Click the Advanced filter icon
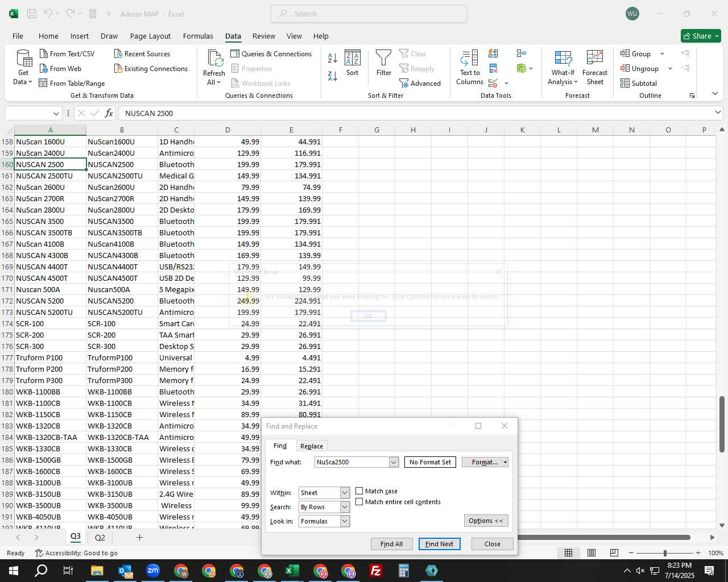Viewport: 728px width, 582px height. [420, 83]
